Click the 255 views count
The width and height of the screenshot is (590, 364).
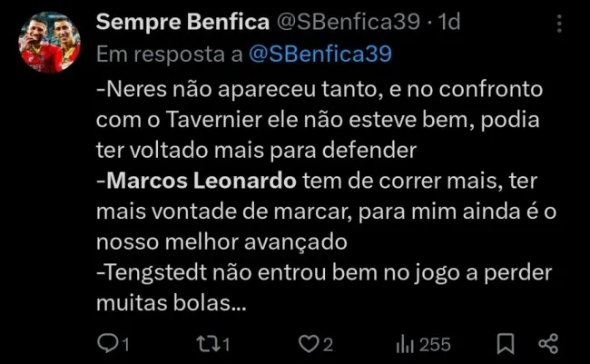click(x=435, y=344)
